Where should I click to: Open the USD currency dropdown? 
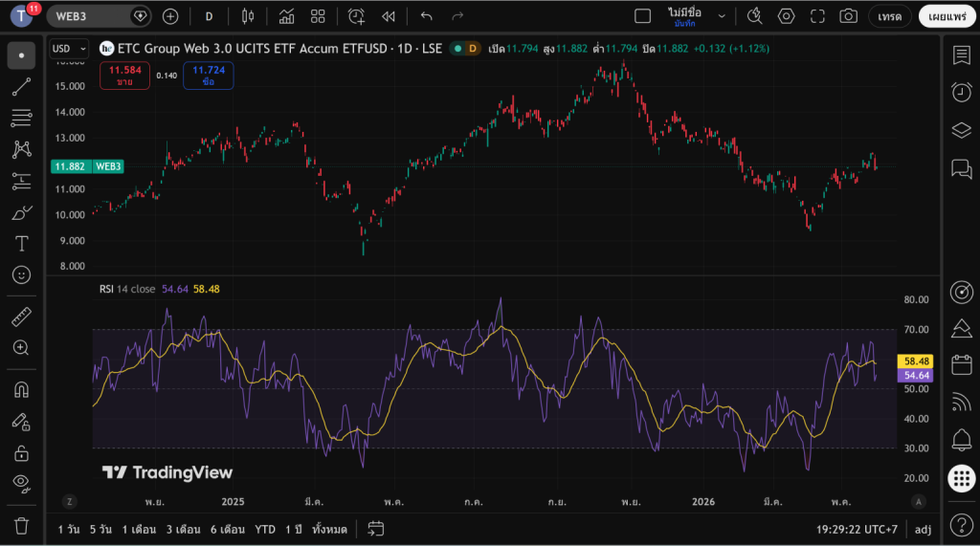69,49
